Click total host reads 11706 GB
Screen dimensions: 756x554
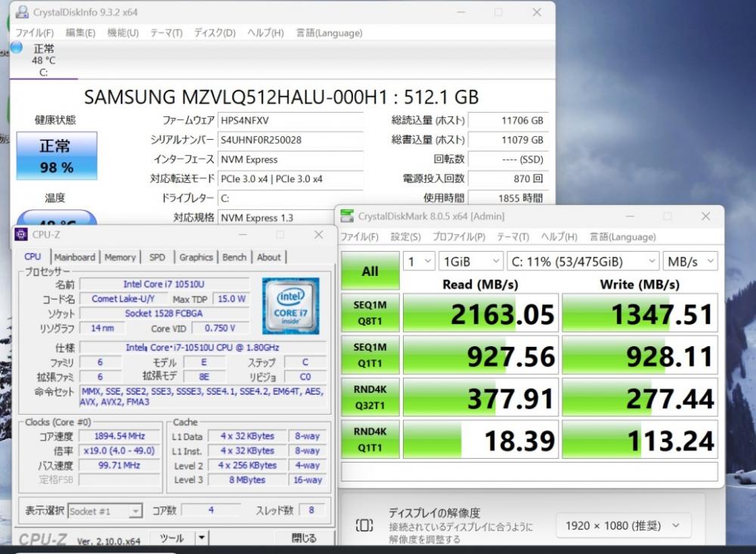[508, 120]
